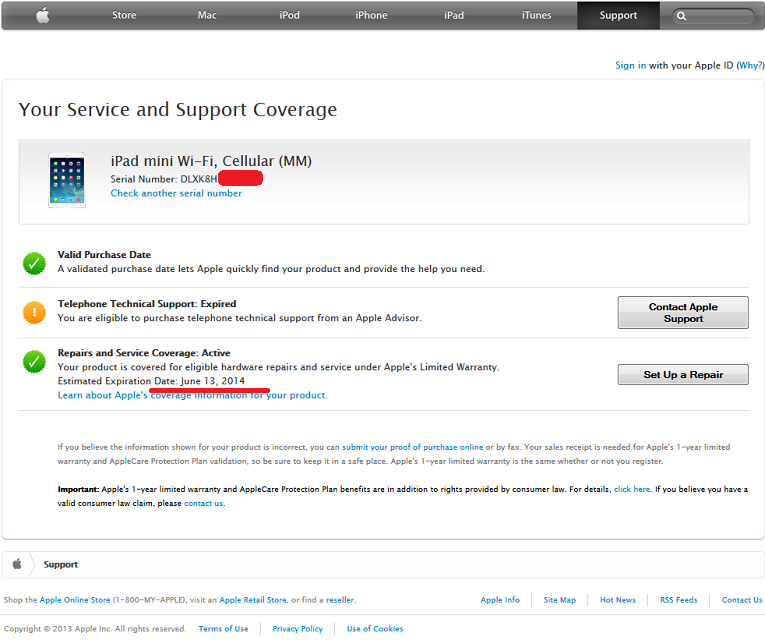
Task: Click the contact us link
Action: pos(203,503)
